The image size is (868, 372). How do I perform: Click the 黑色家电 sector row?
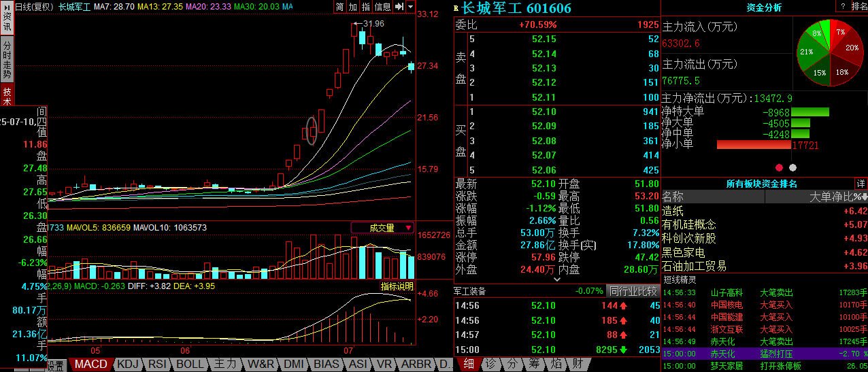(x=765, y=252)
